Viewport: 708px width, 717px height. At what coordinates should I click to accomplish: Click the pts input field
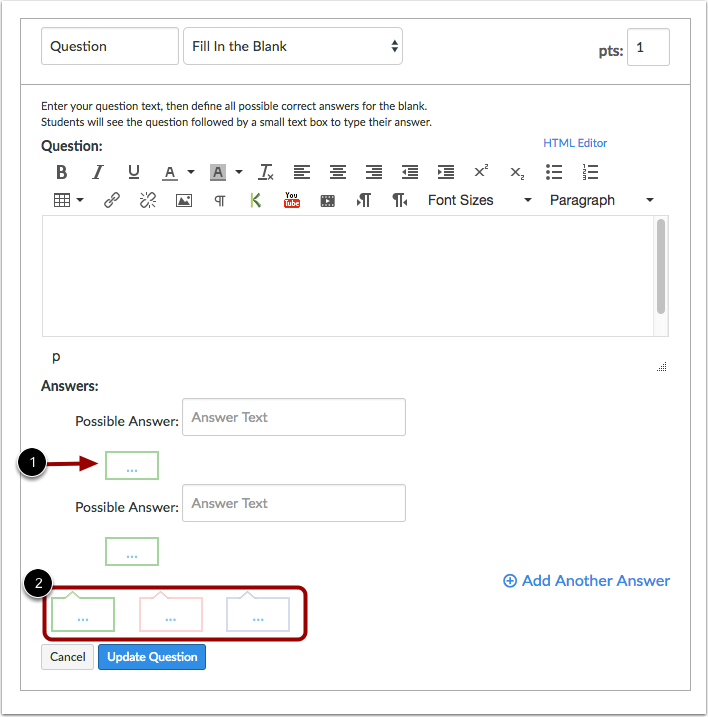click(x=648, y=47)
